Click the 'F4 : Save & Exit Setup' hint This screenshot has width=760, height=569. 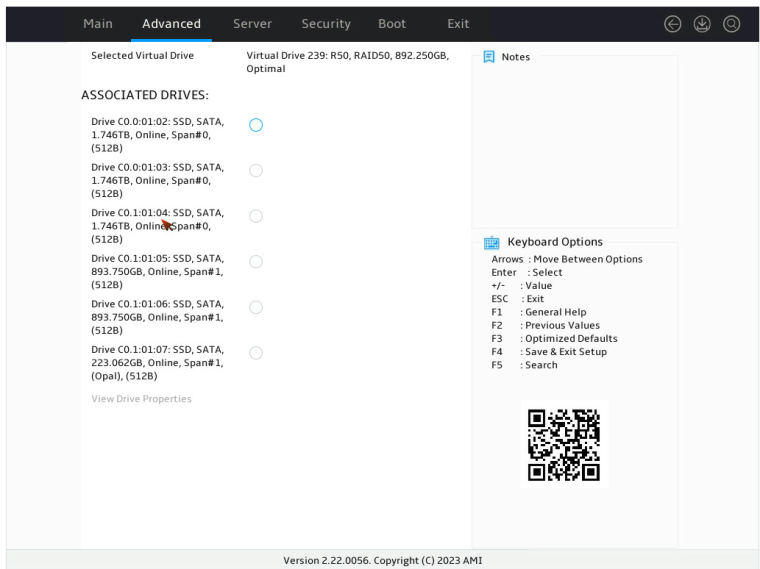[x=549, y=352]
